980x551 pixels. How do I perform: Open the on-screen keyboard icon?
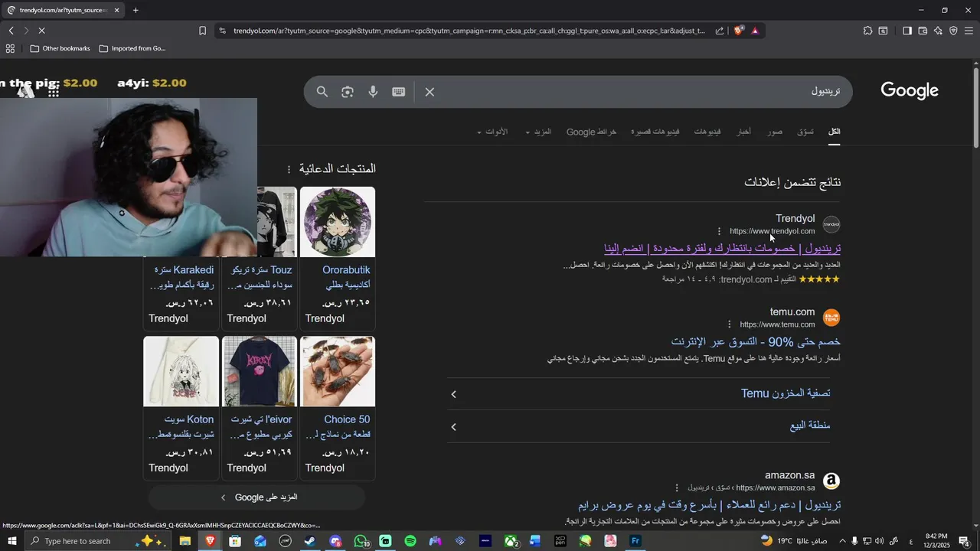pos(399,92)
